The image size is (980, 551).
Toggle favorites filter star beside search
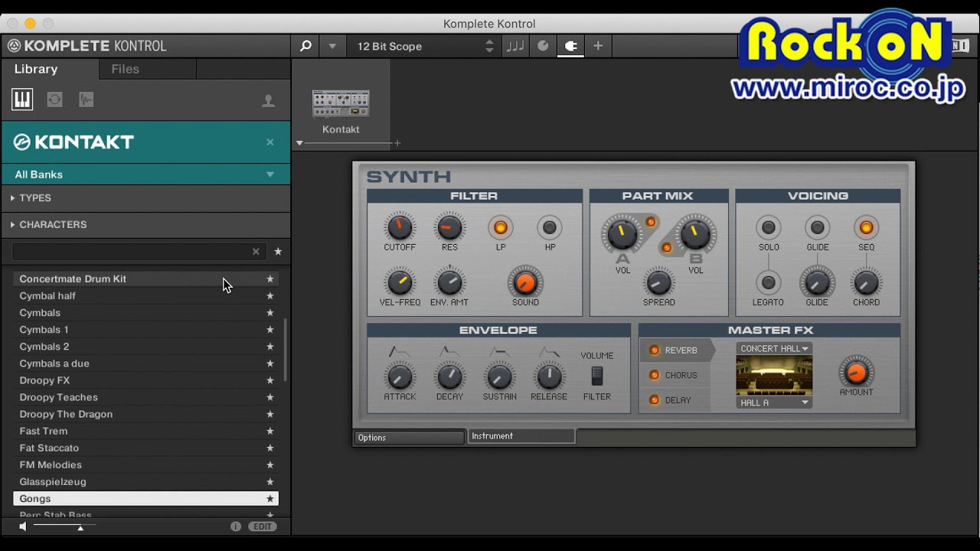click(x=278, y=252)
